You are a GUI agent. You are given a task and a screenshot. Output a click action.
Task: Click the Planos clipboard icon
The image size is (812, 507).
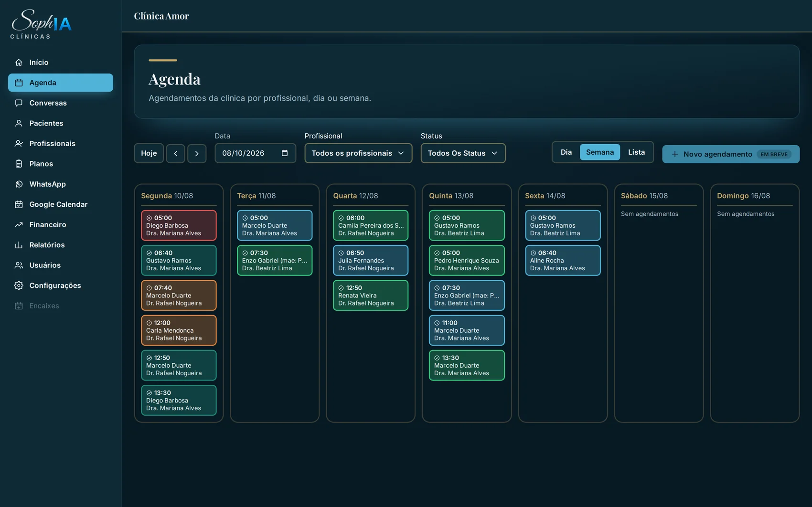click(x=19, y=164)
